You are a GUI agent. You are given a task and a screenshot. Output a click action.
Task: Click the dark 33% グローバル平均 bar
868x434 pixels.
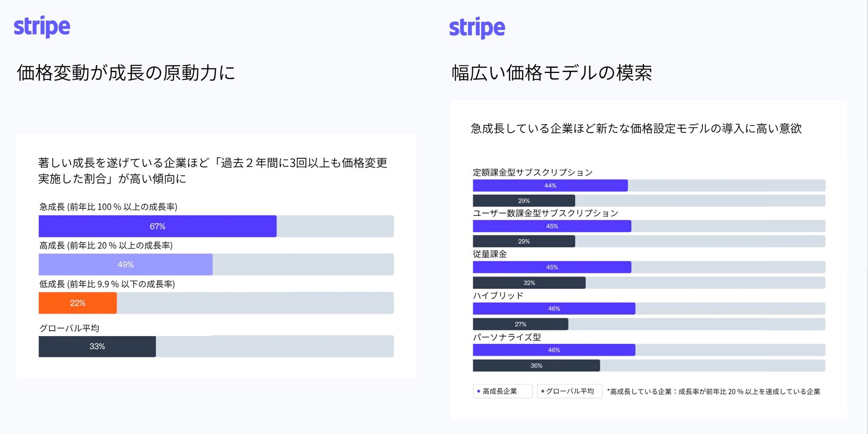97,346
